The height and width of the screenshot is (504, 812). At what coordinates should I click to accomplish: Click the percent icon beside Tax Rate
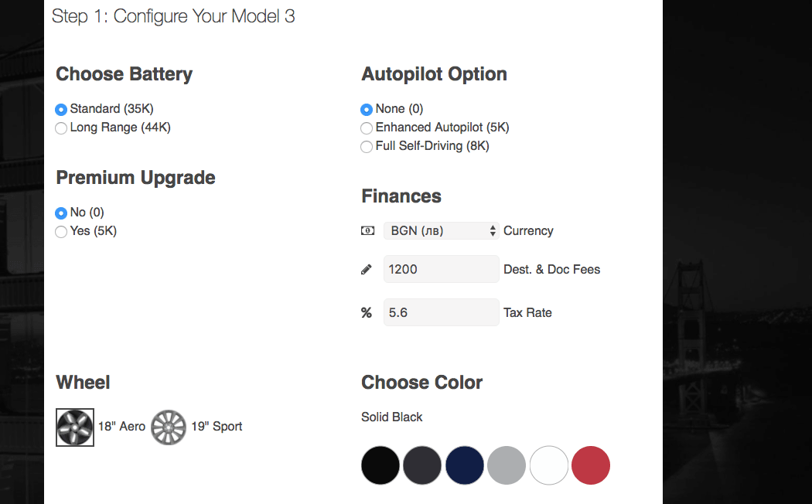[x=367, y=313]
